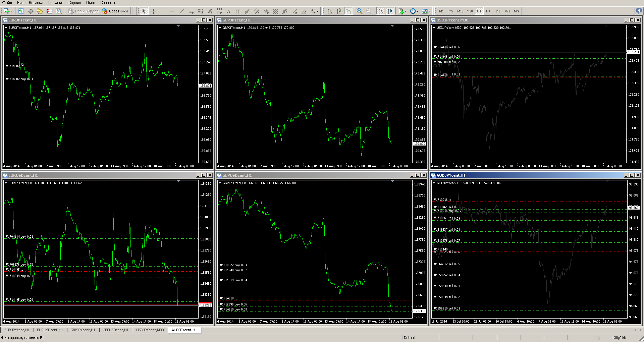
Task: Select the text 'A' drawing tool
Action: (228, 11)
